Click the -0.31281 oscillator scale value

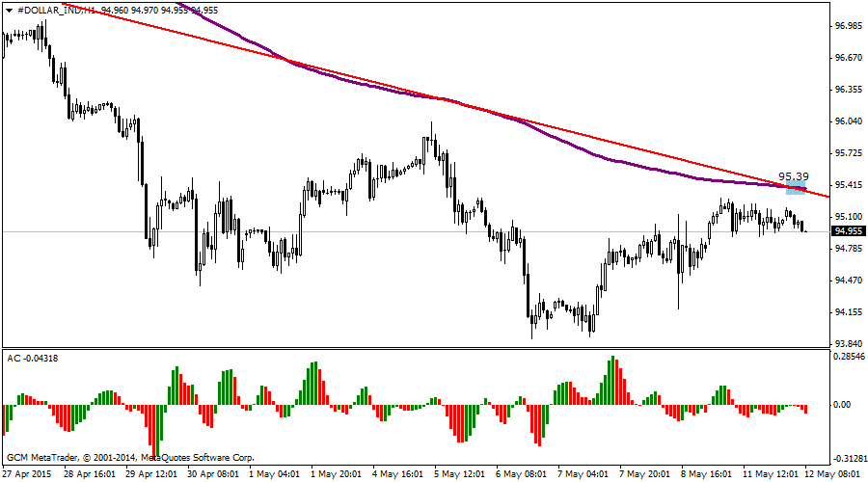pyautogui.click(x=848, y=459)
